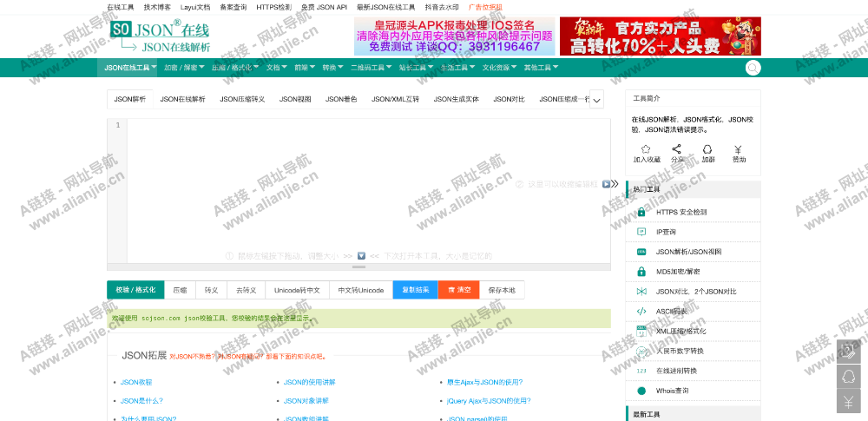The height and width of the screenshot is (421, 868).
Task: Click the lock icon beside MD5加密/解密
Action: click(641, 272)
